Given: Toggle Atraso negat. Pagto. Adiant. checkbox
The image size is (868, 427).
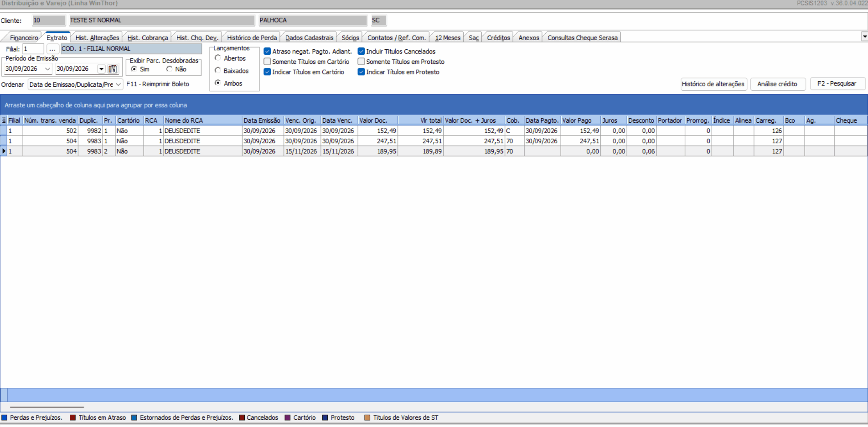Looking at the screenshot, I should (268, 52).
